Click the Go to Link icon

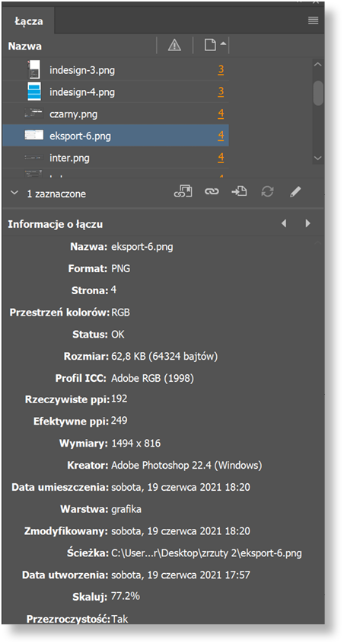coord(239,191)
